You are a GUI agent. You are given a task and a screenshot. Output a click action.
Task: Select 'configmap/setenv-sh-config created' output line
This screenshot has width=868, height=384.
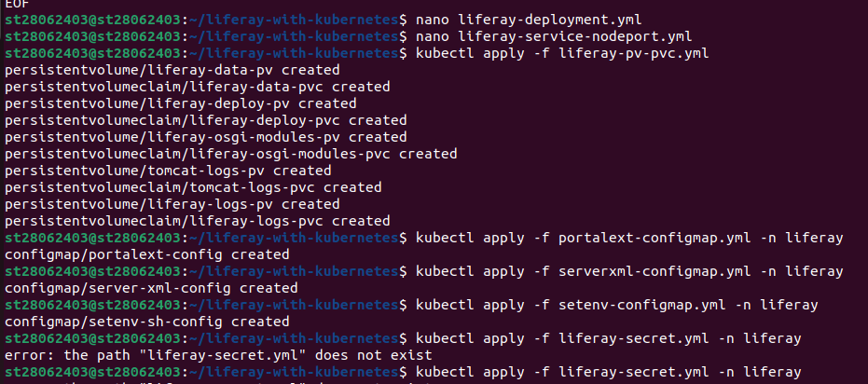click(x=146, y=321)
